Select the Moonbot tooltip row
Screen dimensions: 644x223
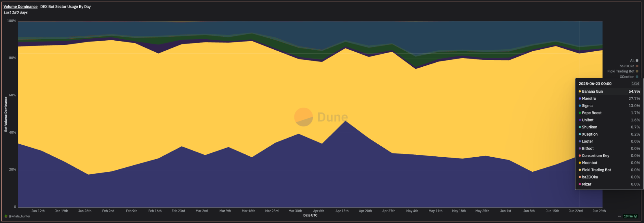609,163
